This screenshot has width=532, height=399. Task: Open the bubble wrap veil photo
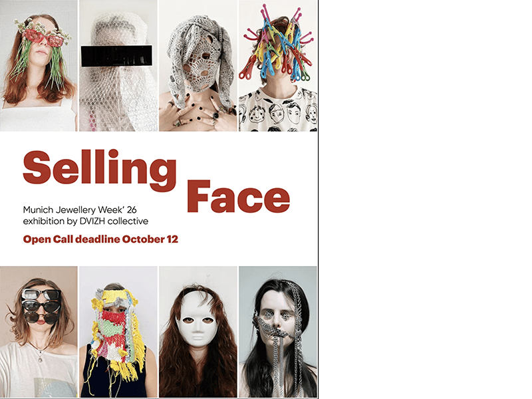[118, 65]
